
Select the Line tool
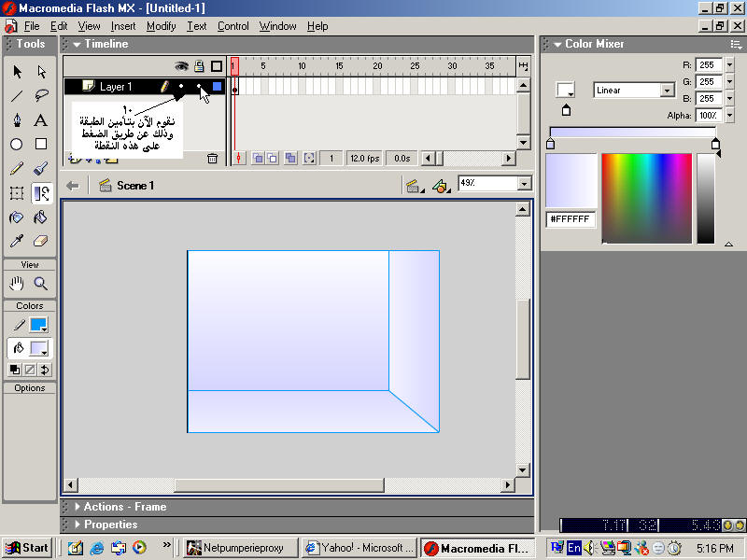17,96
